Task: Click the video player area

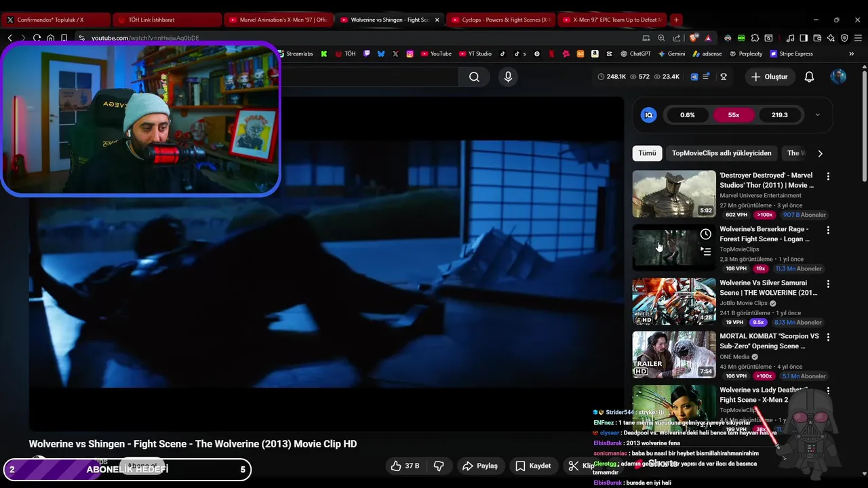Action: 326,264
